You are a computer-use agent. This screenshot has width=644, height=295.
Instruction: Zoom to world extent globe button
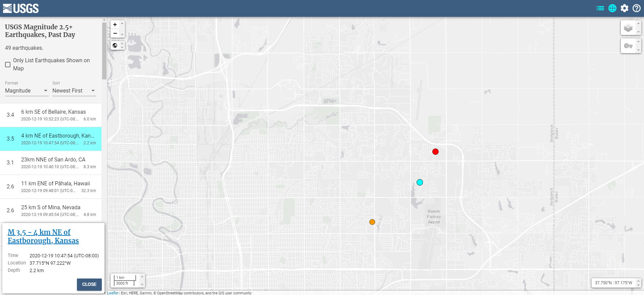pos(115,45)
